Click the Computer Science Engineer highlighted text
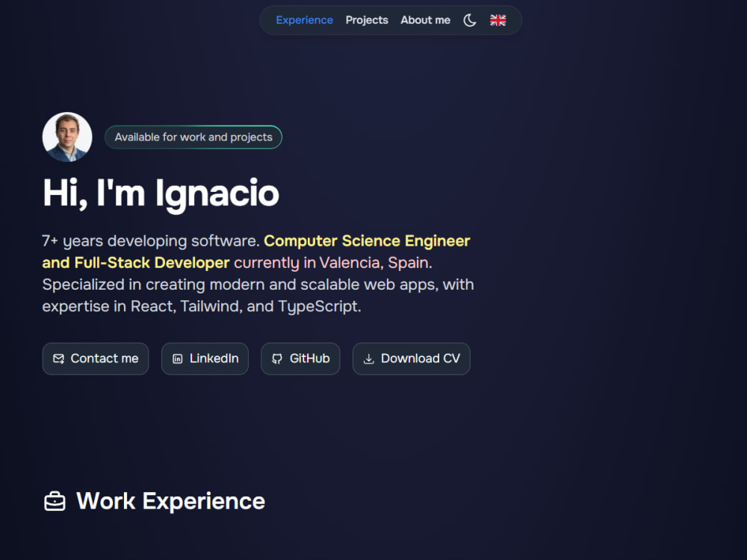This screenshot has width=747, height=560. (x=367, y=241)
